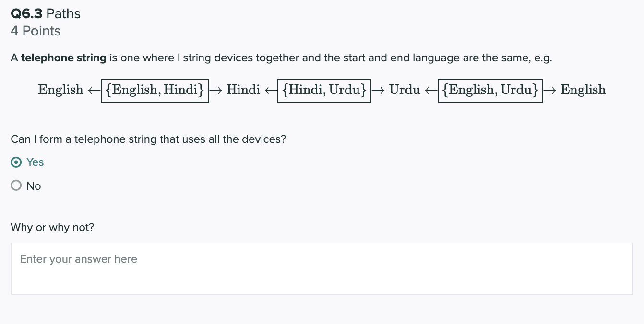Click the {English, Hindi} device box
Viewport: 644px width, 324px height.
coord(155,90)
